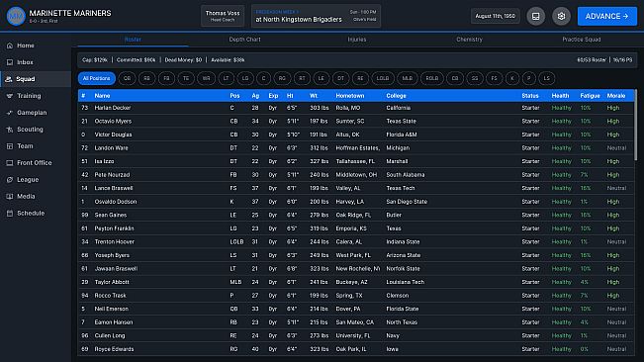
Task: Switch to the Chemistry tab
Action: (x=470, y=40)
